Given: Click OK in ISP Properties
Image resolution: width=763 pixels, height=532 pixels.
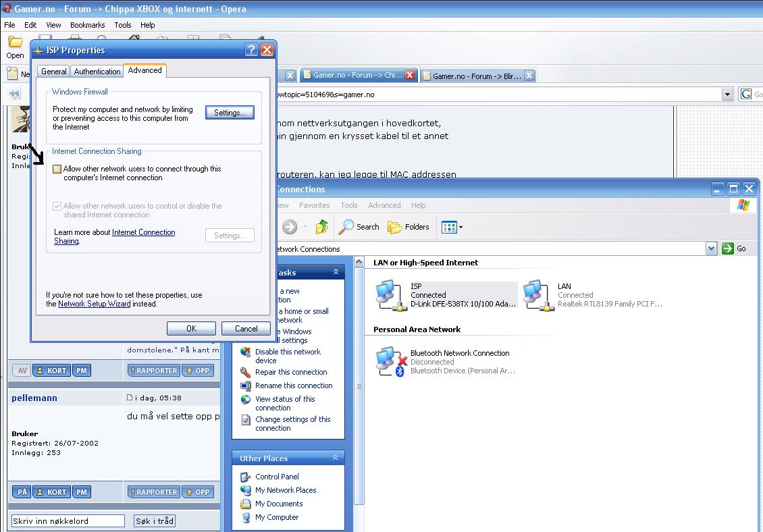Looking at the screenshot, I should (x=191, y=329).
